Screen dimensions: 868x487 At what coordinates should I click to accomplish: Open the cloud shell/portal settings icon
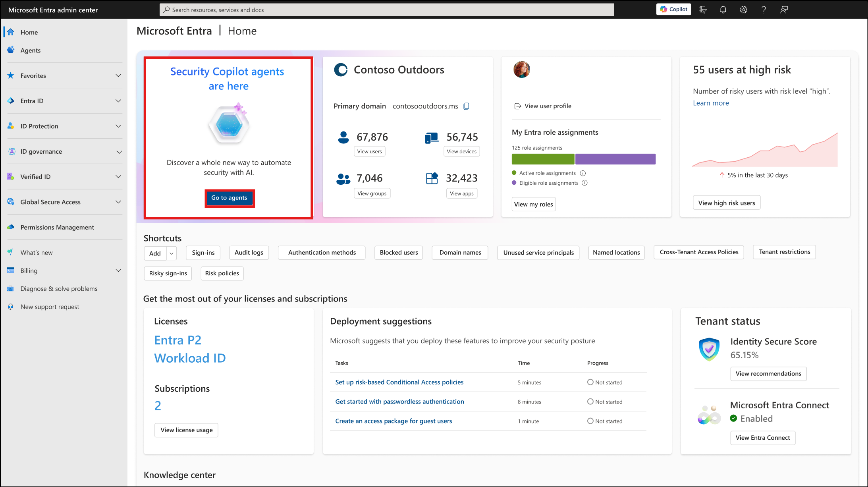tap(703, 10)
